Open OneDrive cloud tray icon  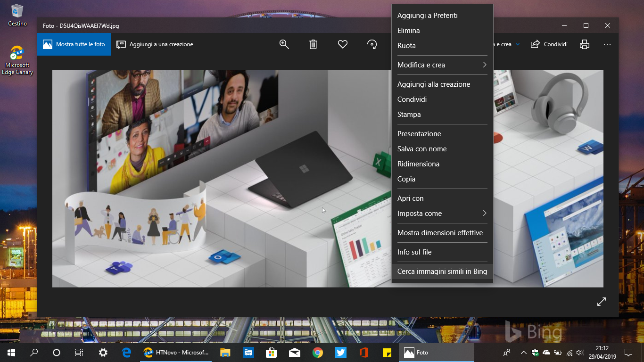(x=546, y=353)
